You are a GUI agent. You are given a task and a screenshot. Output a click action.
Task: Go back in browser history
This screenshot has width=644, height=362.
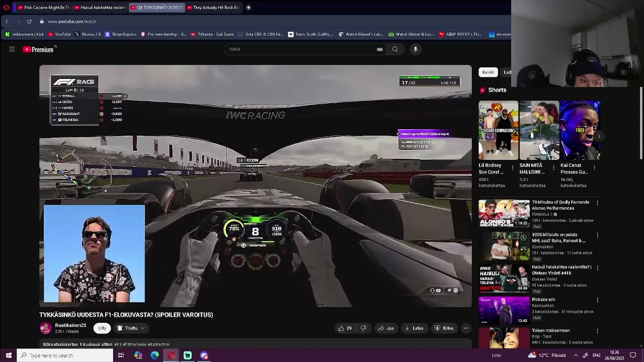[7, 21]
